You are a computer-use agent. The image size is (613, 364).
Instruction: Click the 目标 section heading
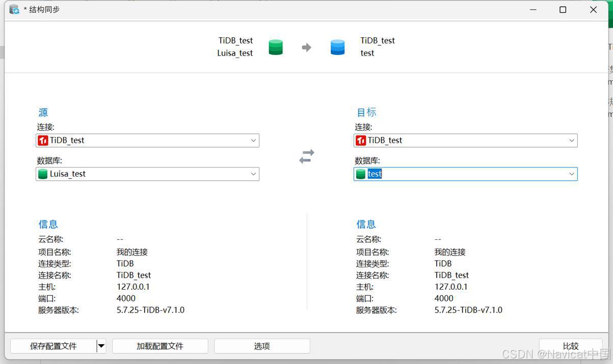[366, 113]
